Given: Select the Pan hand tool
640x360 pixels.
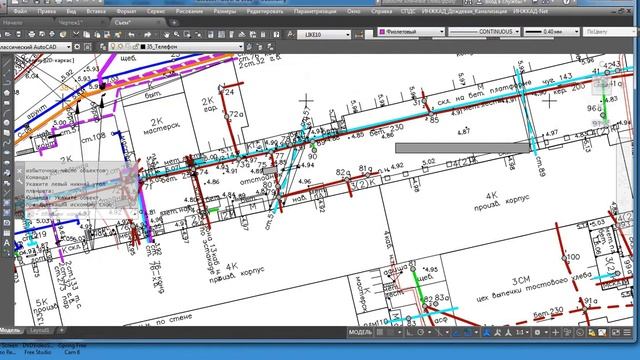Looking at the screenshot, I should [x=167, y=35].
